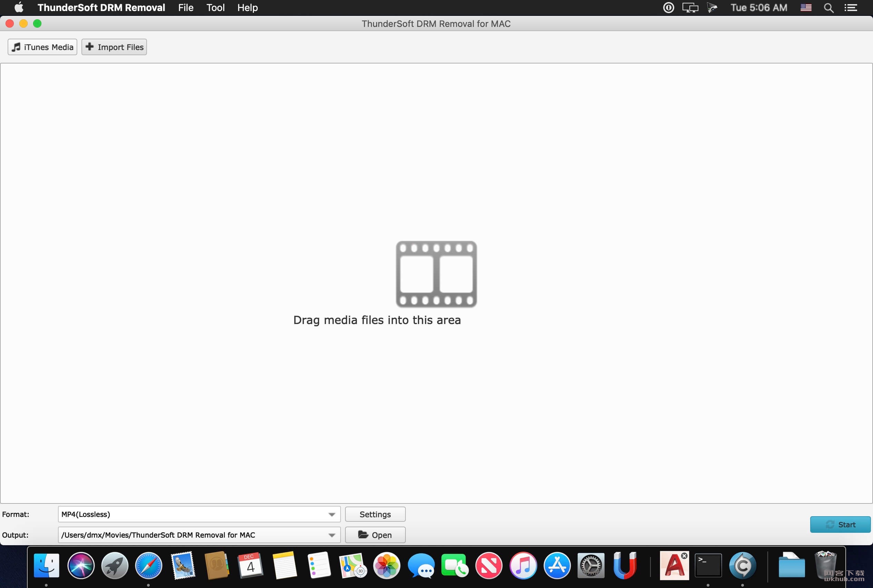Open the Trash in the dock

(x=825, y=565)
